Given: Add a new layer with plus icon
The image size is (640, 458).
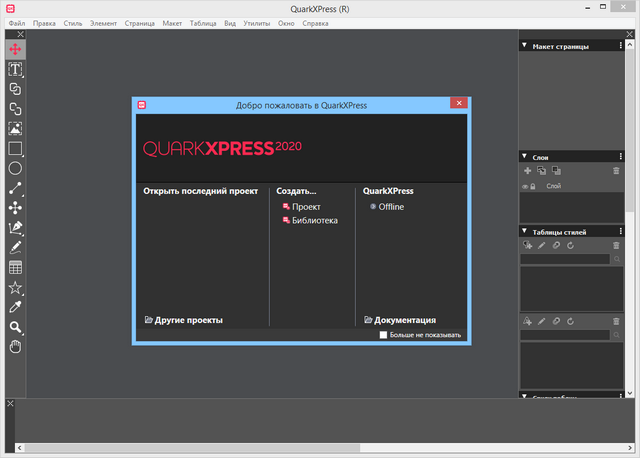Looking at the screenshot, I should (x=527, y=171).
